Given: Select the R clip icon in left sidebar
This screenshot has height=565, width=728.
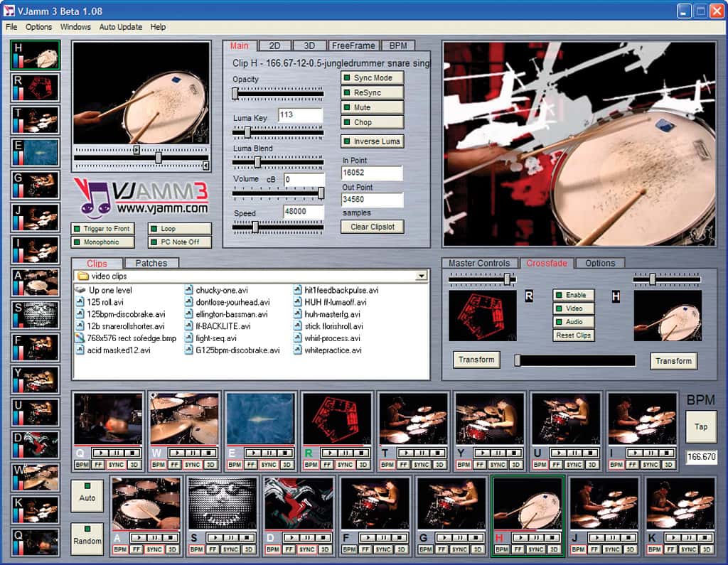Looking at the screenshot, I should coord(36,87).
